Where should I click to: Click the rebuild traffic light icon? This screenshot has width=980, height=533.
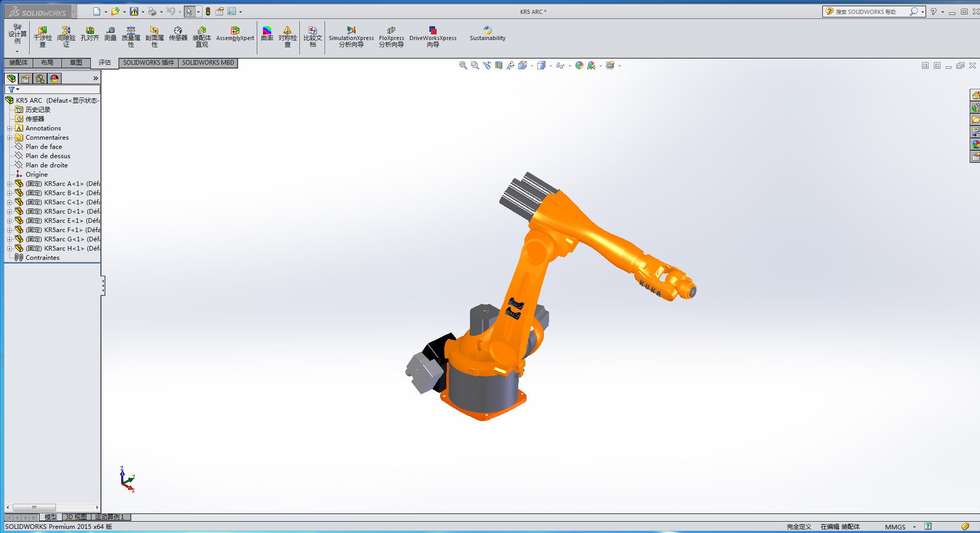coord(208,11)
